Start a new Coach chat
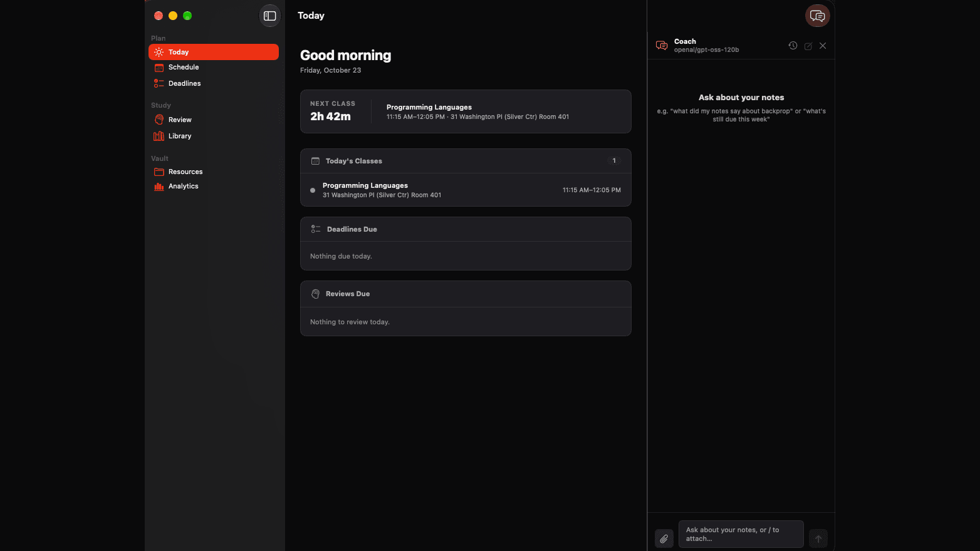Image resolution: width=980 pixels, height=551 pixels. coord(808,46)
